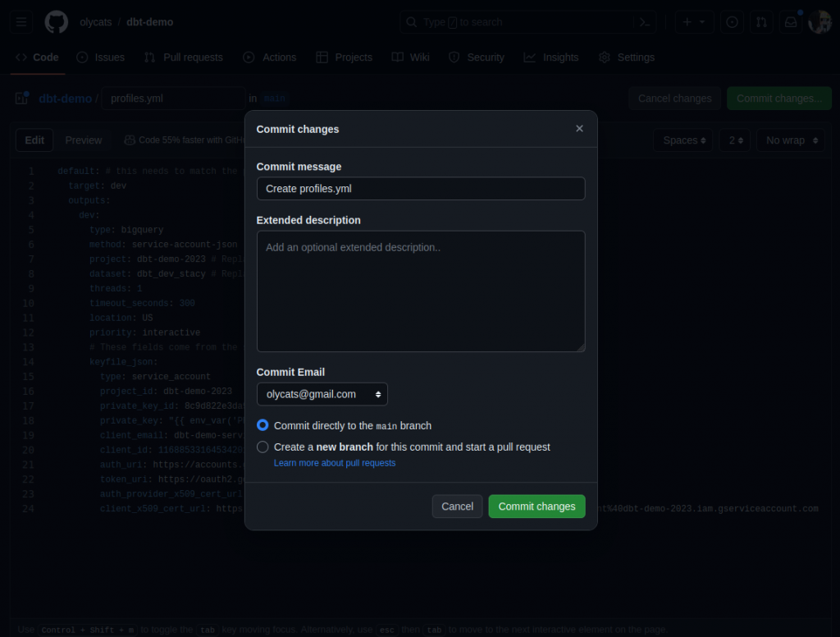Expand the file tree side panel

tap(21, 99)
